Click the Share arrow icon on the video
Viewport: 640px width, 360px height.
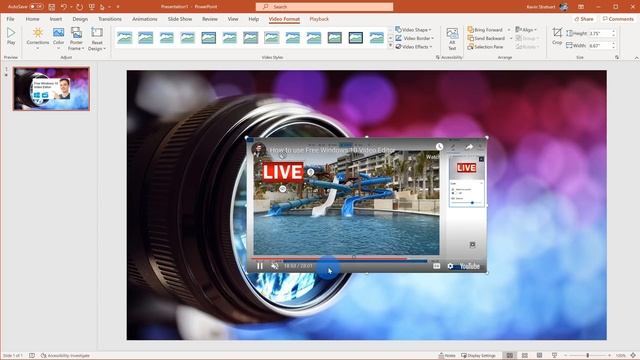click(x=469, y=147)
